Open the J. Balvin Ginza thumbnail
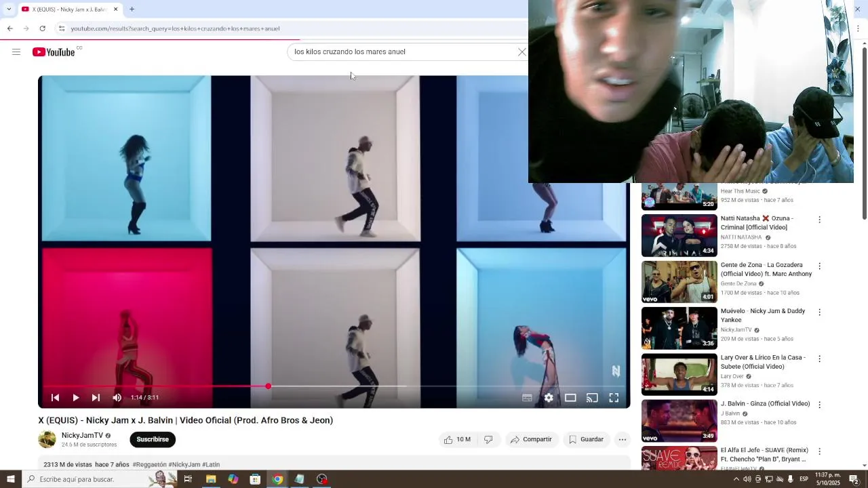Viewport: 868px width, 488px height. 679,420
